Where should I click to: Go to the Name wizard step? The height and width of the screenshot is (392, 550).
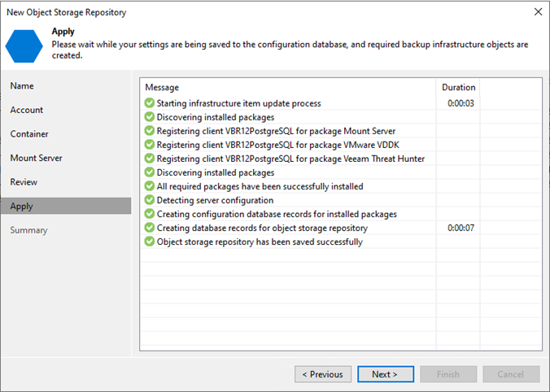coord(22,86)
